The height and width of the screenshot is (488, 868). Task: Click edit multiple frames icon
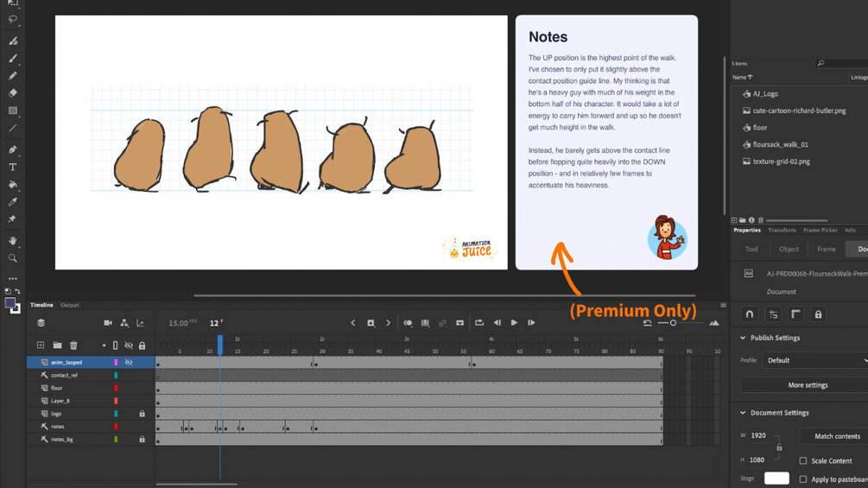pos(425,322)
